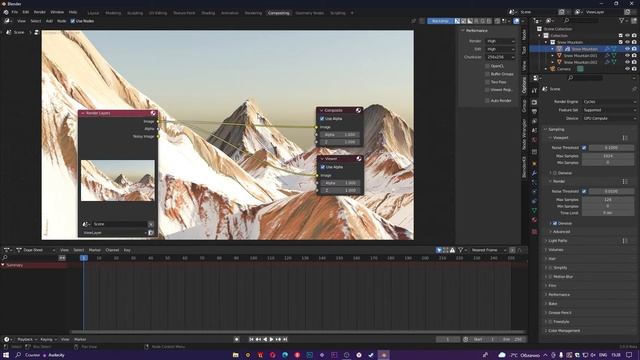Click the dope sheet only-show-errors warning icon
Image resolution: width=640 pixels, height=360 pixels.
(452, 250)
